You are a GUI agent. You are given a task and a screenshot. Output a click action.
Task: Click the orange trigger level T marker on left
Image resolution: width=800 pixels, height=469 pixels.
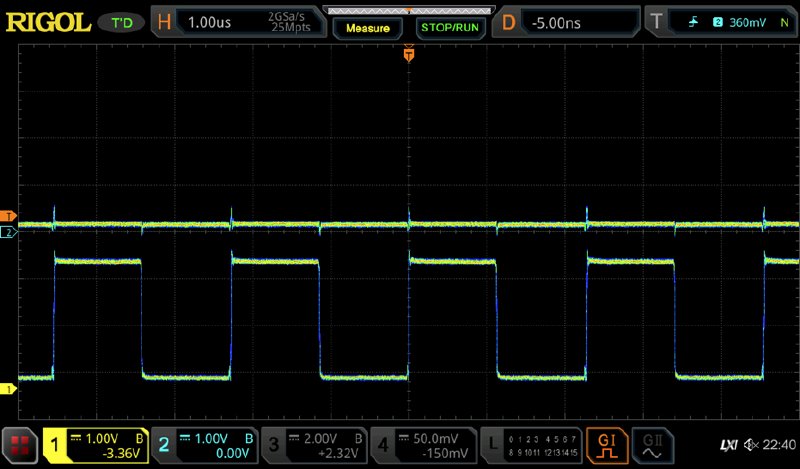[x=7, y=216]
